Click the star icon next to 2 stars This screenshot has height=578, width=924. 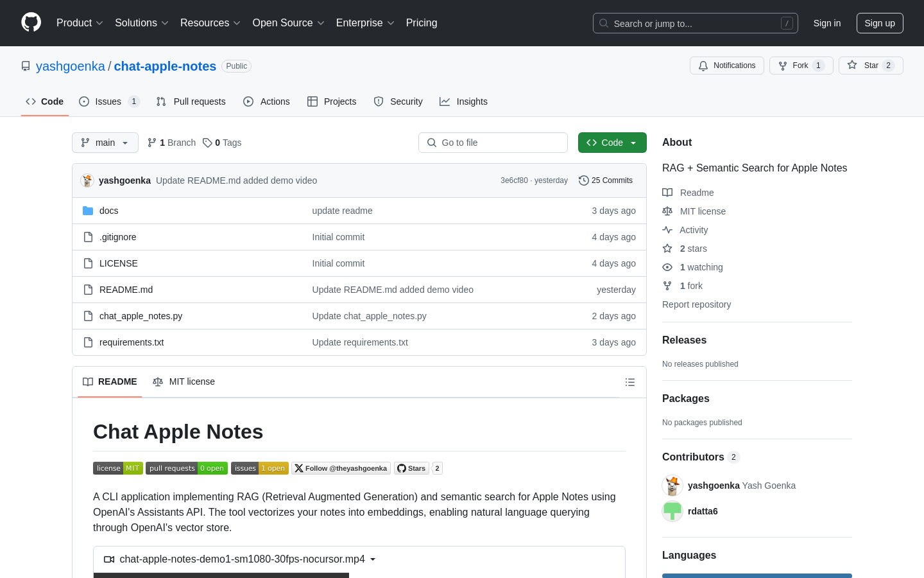click(x=667, y=249)
